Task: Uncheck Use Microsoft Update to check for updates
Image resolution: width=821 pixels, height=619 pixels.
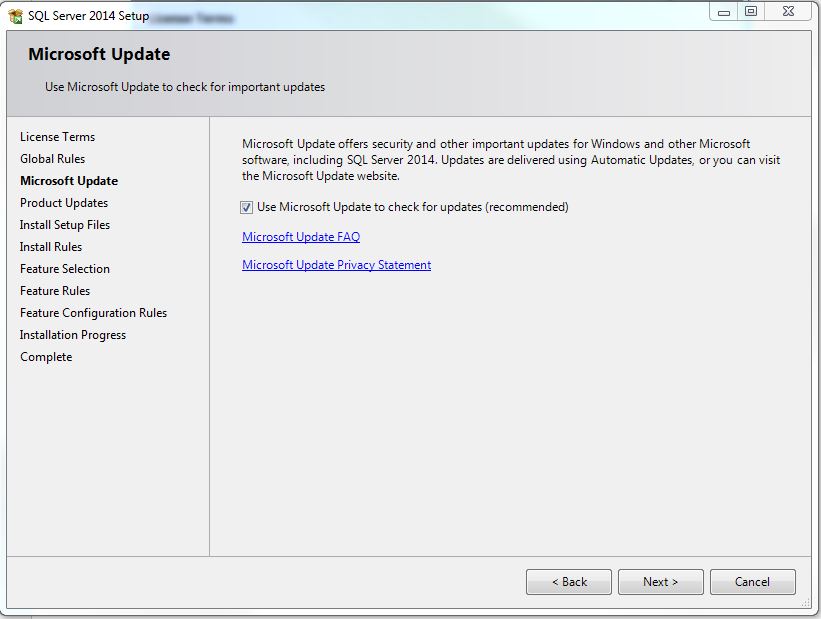Action: [246, 207]
